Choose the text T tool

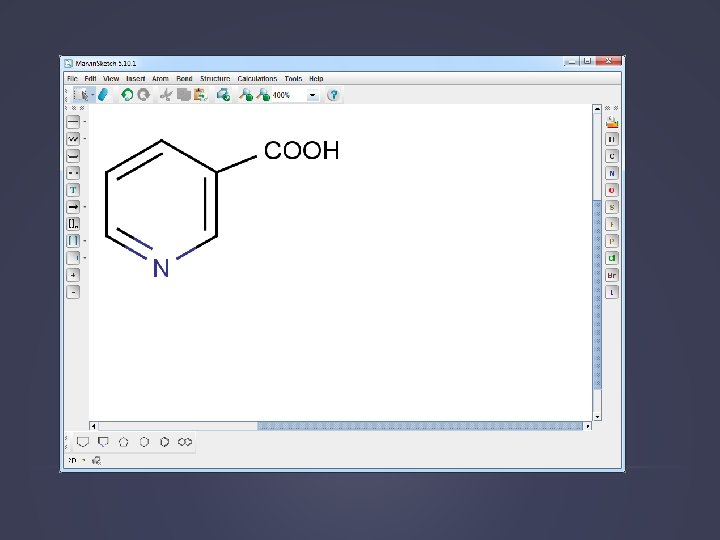[73, 190]
